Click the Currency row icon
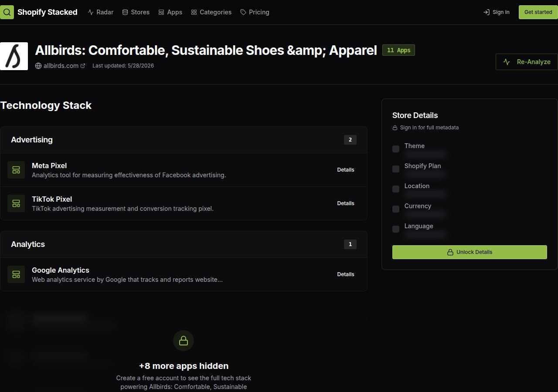Viewport: 558px width, 392px height. tap(396, 209)
